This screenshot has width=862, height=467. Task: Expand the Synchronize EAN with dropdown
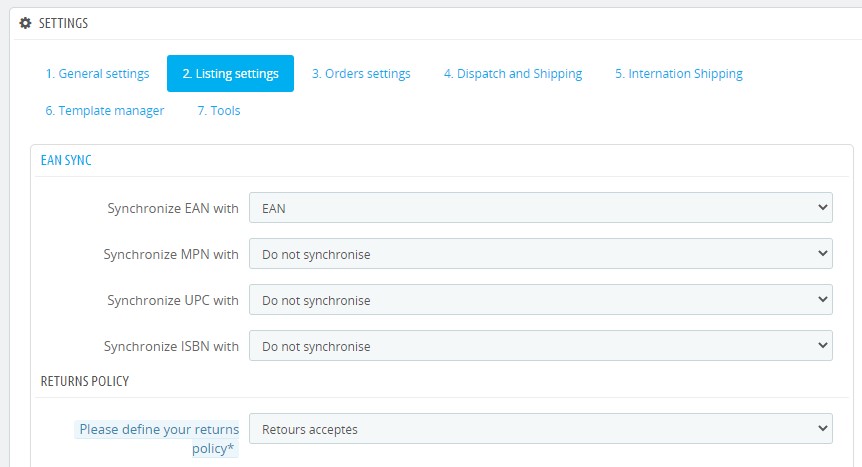(x=540, y=208)
